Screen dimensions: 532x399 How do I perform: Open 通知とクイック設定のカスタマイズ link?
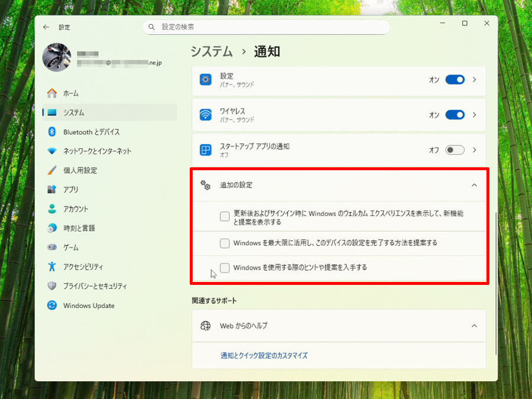264,356
